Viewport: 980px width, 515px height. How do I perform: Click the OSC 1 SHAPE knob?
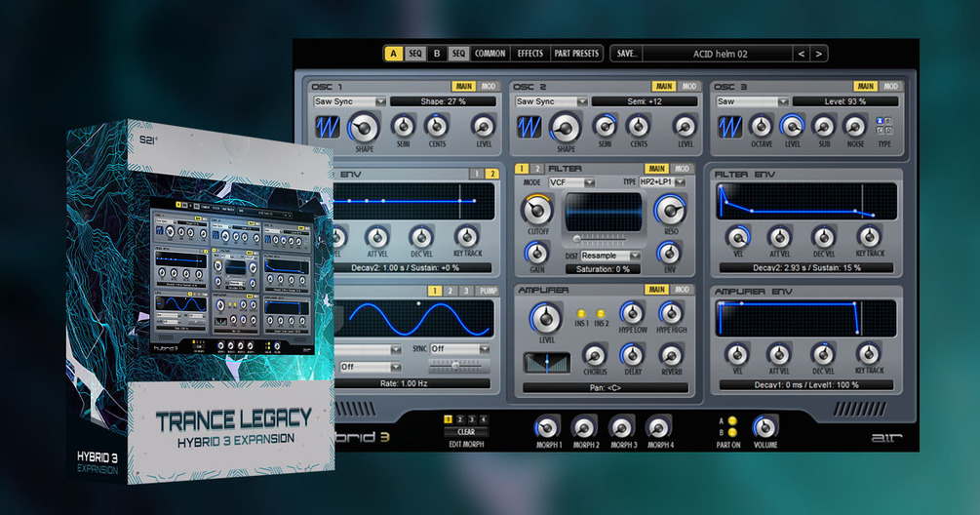tap(364, 128)
